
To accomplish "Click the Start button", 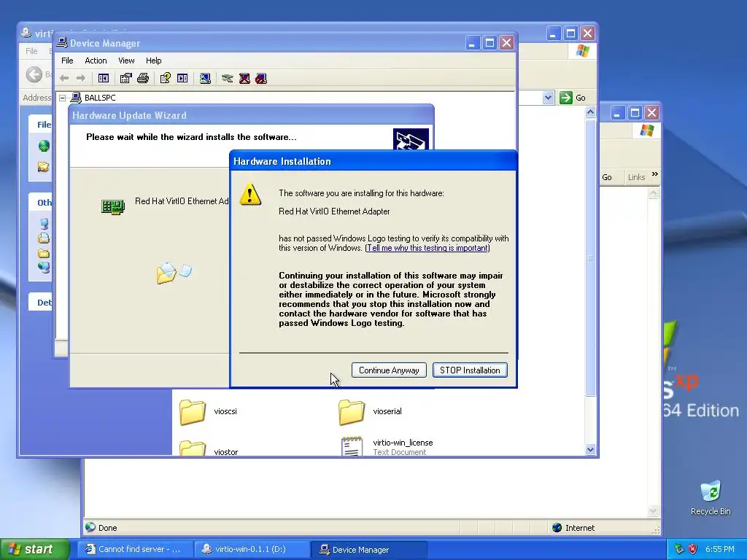I will 35,549.
